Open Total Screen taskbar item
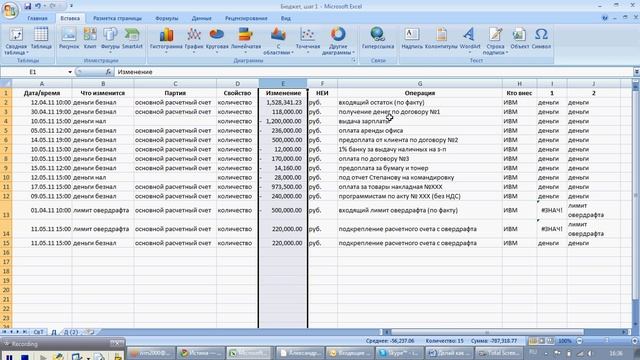Screen dimensions: 640x360 pos(498,353)
